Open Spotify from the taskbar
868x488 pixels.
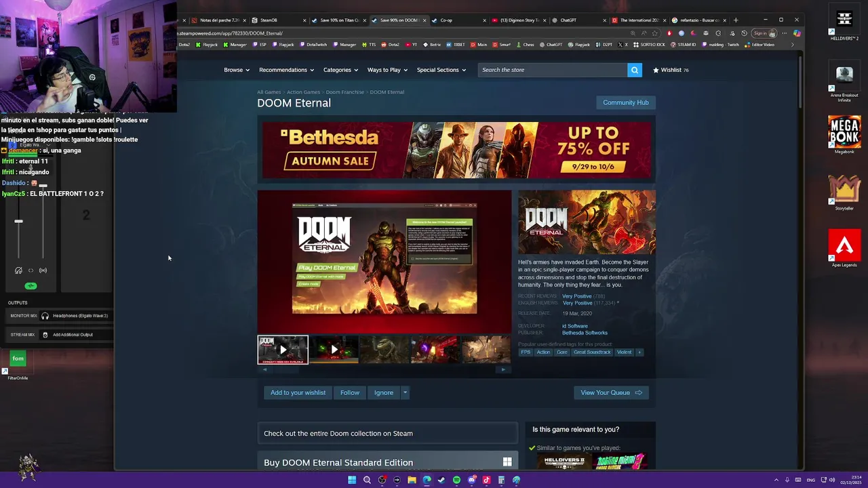456,480
